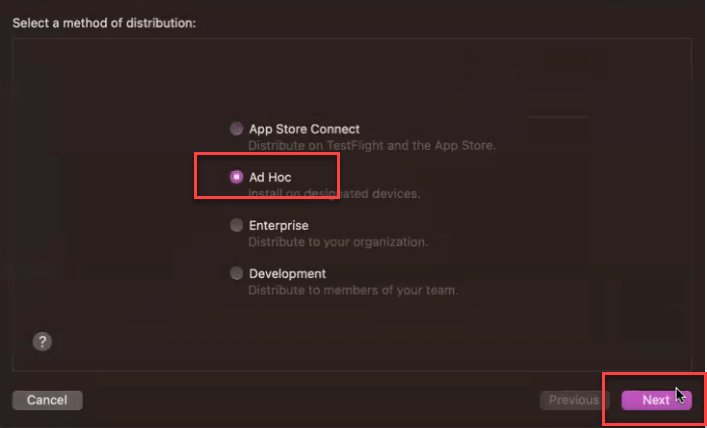Open help with the question mark icon
The width and height of the screenshot is (707, 428).
point(42,342)
